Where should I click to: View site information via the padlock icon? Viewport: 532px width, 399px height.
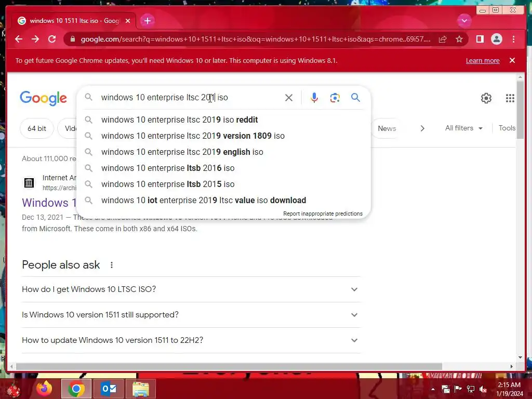pyautogui.click(x=72, y=39)
